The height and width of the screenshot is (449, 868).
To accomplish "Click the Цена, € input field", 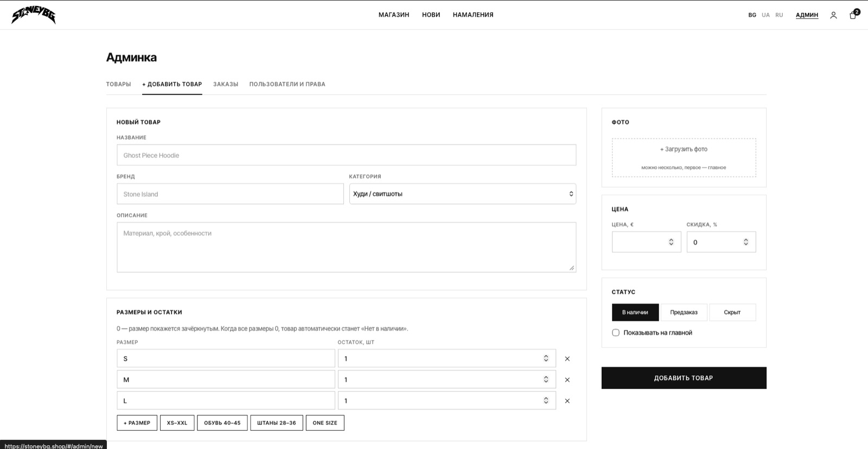I will (x=646, y=242).
